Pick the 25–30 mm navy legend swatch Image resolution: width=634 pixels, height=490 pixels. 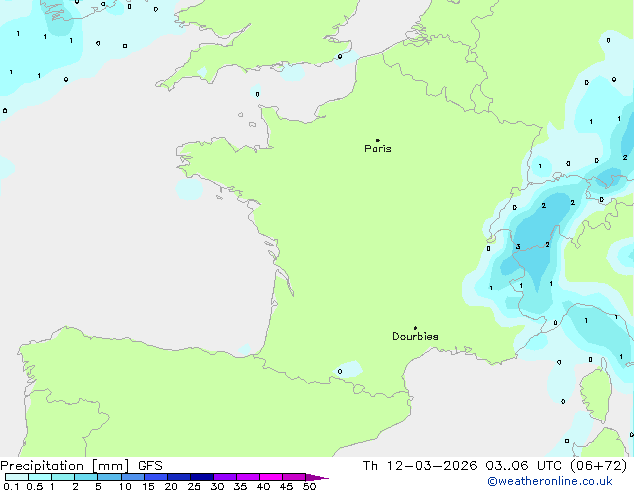pos(202,477)
